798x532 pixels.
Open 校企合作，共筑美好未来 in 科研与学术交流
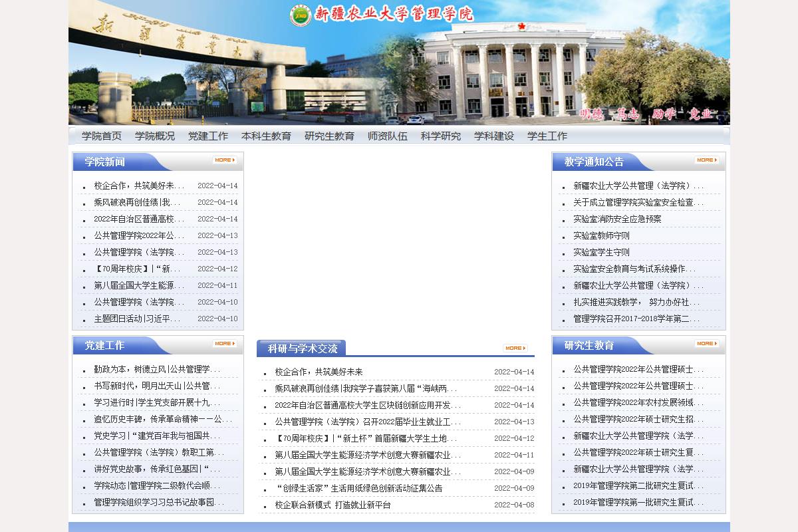[319, 372]
